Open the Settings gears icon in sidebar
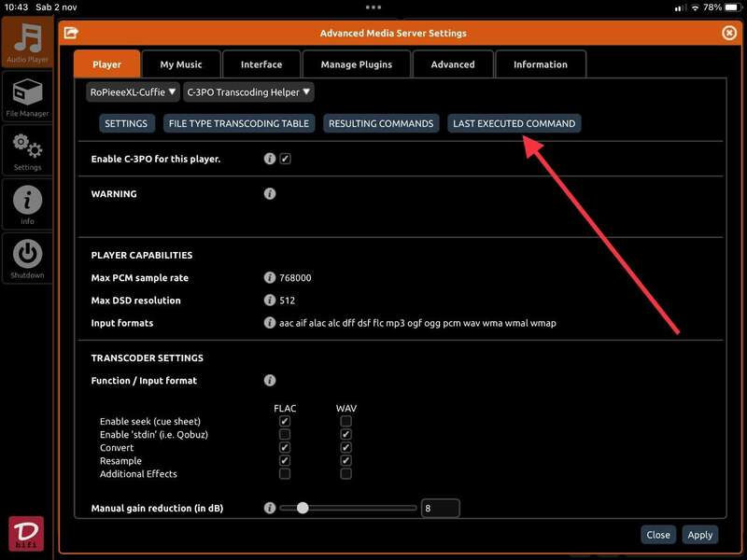This screenshot has height=560, width=747. (x=27, y=151)
